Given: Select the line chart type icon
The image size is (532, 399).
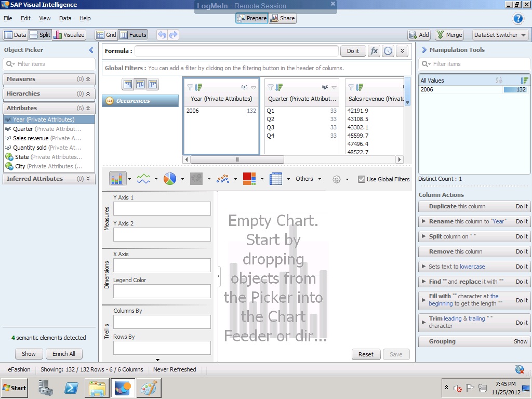Looking at the screenshot, I should [143, 179].
